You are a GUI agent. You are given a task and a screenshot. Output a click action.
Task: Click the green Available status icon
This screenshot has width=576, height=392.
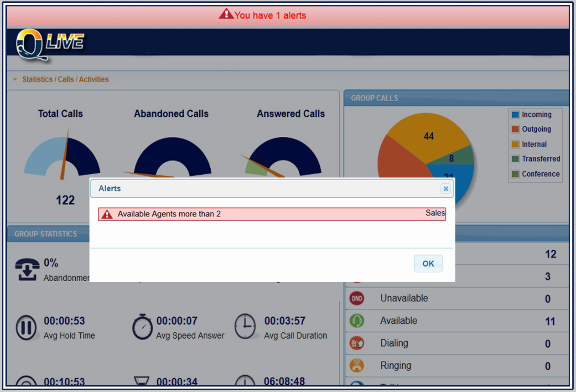(x=357, y=321)
